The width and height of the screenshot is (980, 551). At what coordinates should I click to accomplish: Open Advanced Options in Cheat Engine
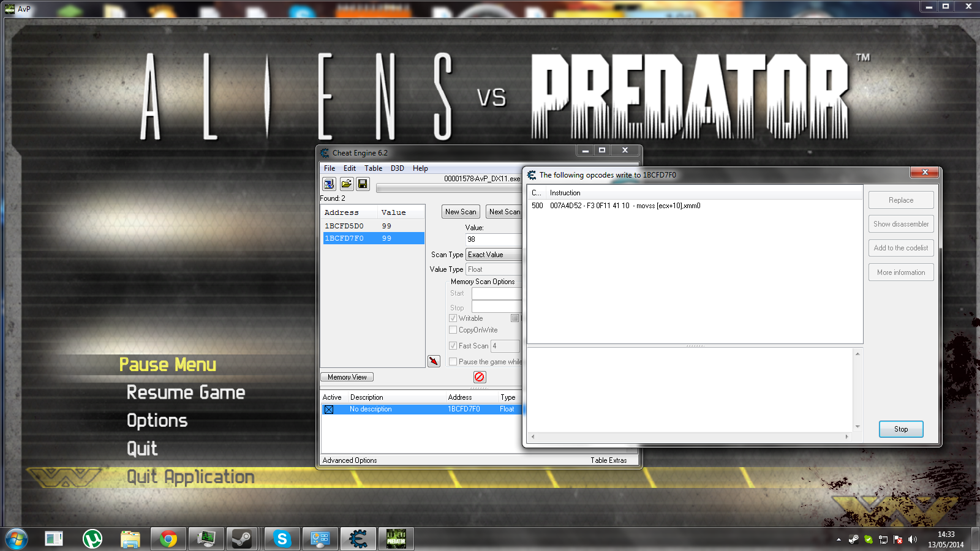click(350, 460)
